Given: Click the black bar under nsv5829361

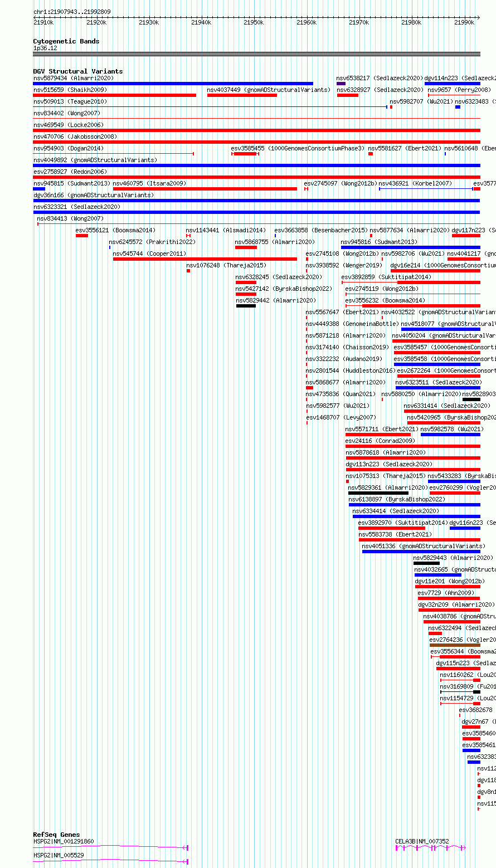Looking at the screenshot, I should [378, 493].
